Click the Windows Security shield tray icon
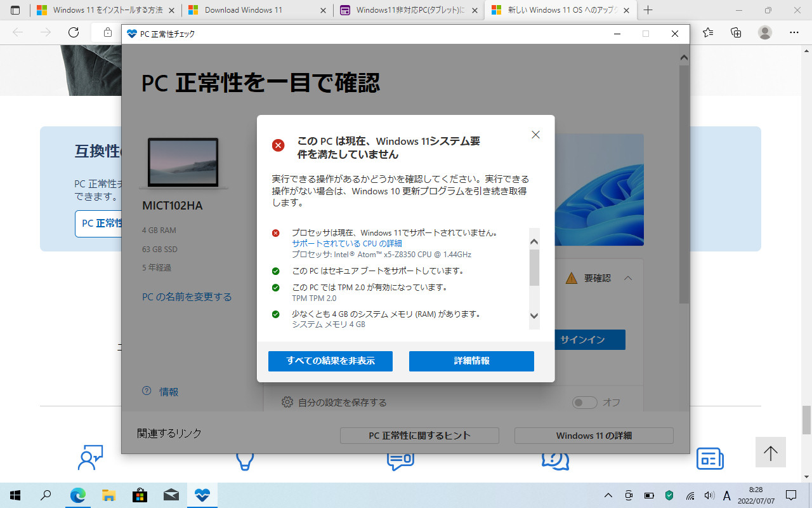Screen dimensions: 812x508 click(669, 495)
